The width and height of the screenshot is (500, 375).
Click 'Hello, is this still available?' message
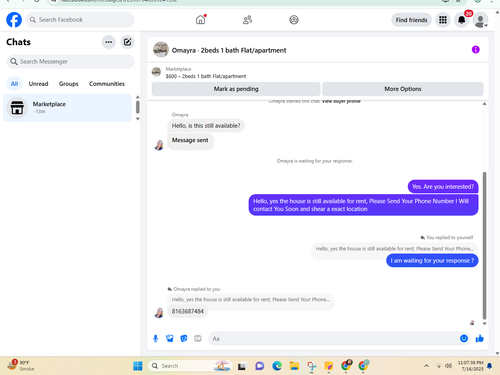click(206, 126)
